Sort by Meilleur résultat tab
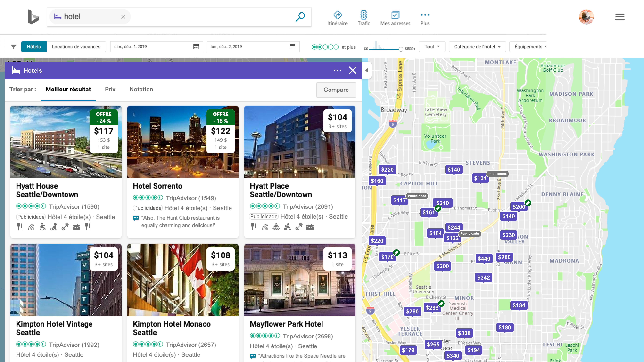644x362 pixels. click(68, 90)
